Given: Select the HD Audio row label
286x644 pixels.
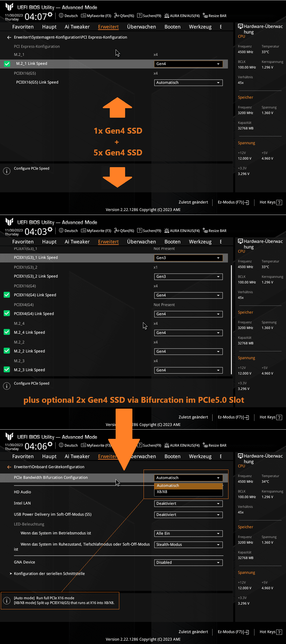Looking at the screenshot, I should [22, 492].
